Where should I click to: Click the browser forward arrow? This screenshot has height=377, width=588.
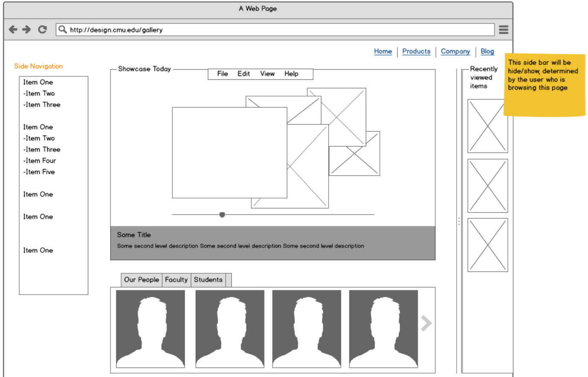pos(27,29)
